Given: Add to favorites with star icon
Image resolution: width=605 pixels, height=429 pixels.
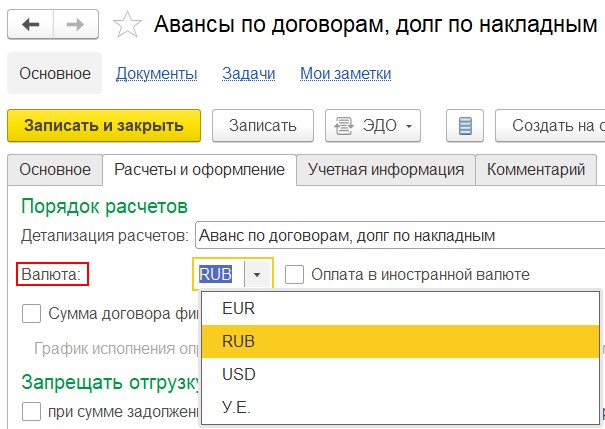Looking at the screenshot, I should [127, 25].
